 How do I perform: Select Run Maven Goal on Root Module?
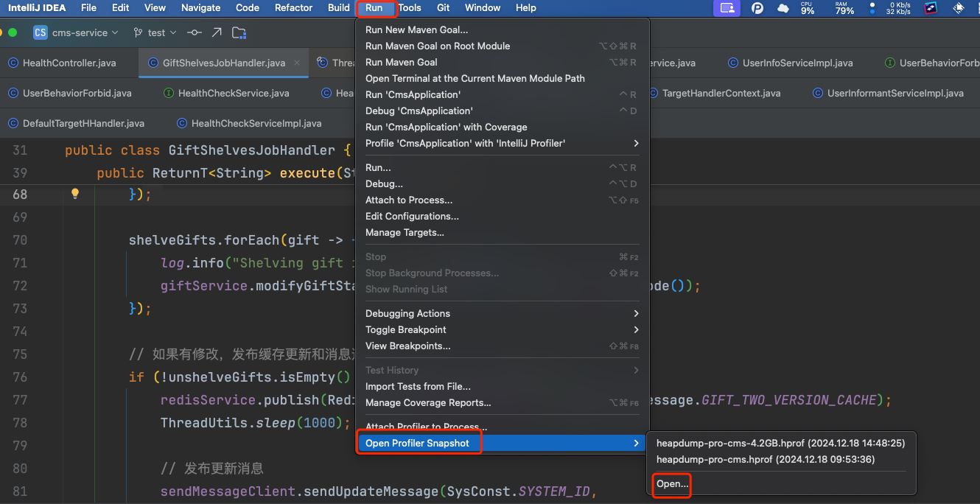click(x=503, y=46)
